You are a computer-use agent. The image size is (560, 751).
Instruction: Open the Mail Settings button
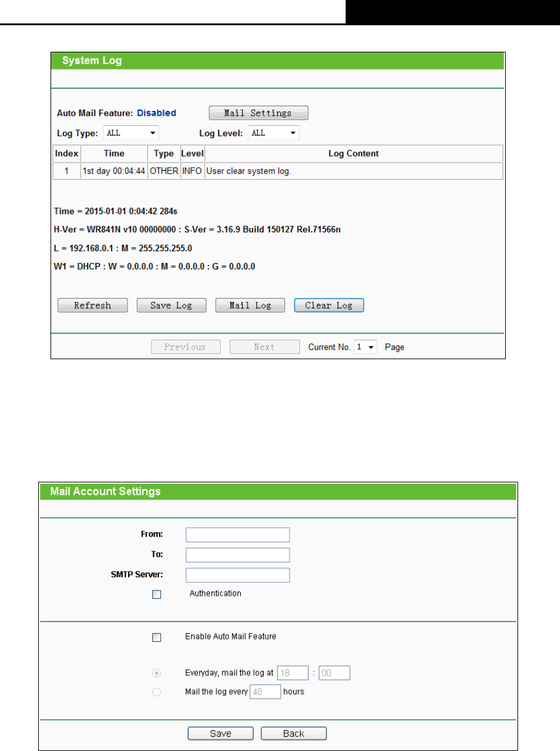click(258, 113)
